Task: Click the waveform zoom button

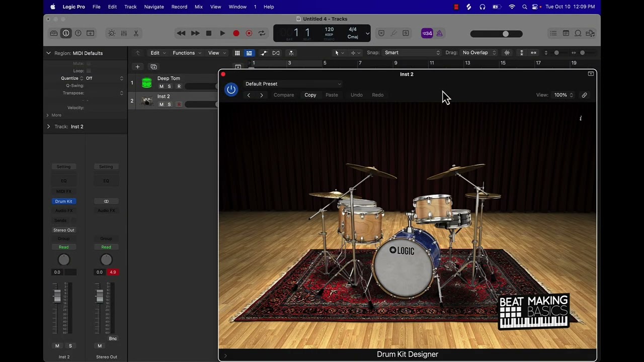Action: [507, 53]
